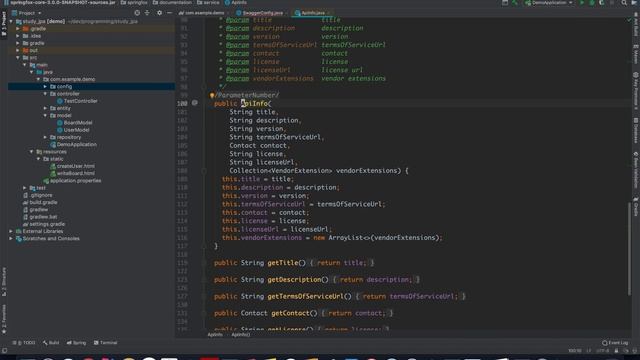Expand the repository package
Screen dimensions: 640x360
[x=45, y=137]
